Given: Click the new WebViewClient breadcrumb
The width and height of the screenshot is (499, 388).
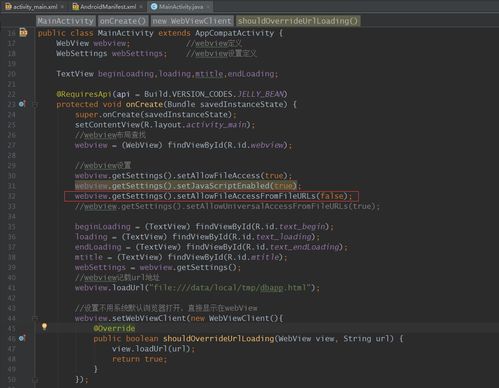Looking at the screenshot, I should click(192, 21).
